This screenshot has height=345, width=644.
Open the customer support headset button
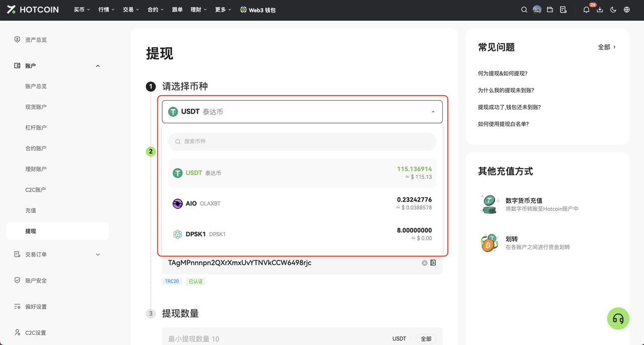point(618,319)
